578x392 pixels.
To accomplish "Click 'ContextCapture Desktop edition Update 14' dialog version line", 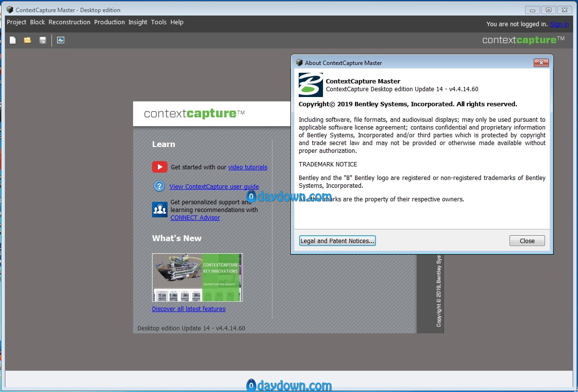I will (402, 89).
